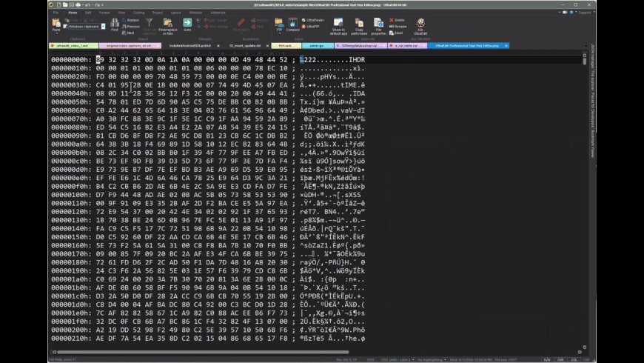Viewport: 644px width, 363px height.
Task: Close the active UltraEdit Professional png tab
Action: pyautogui.click(x=506, y=46)
